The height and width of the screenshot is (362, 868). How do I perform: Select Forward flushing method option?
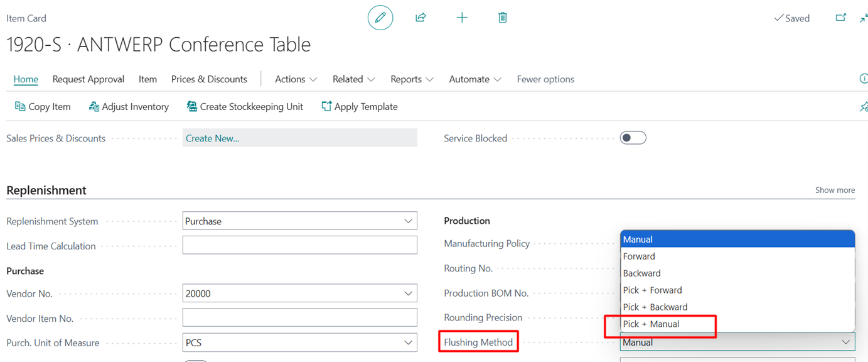click(x=737, y=256)
